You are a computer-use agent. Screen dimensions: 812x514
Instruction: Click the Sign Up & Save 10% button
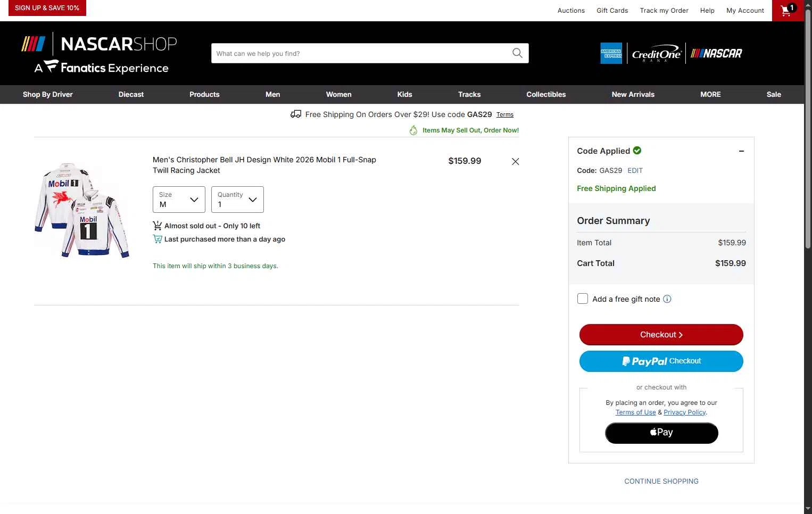(47, 8)
